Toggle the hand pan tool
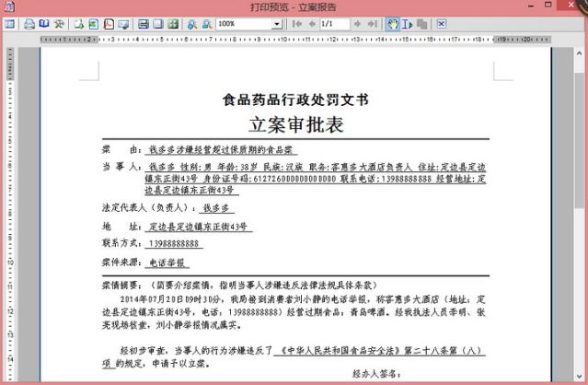The height and width of the screenshot is (385, 588). pyautogui.click(x=393, y=24)
